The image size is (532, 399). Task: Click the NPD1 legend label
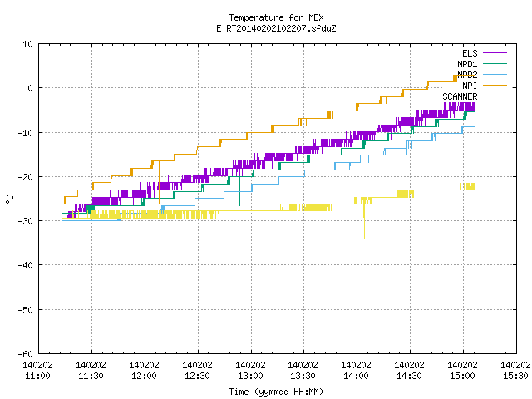(467, 64)
